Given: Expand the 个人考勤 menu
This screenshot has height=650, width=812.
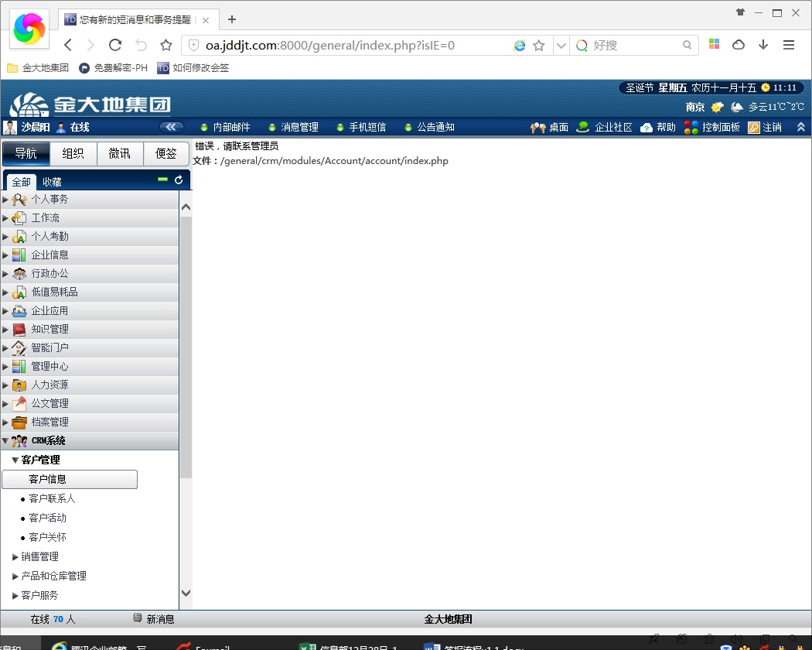Looking at the screenshot, I should point(90,237).
